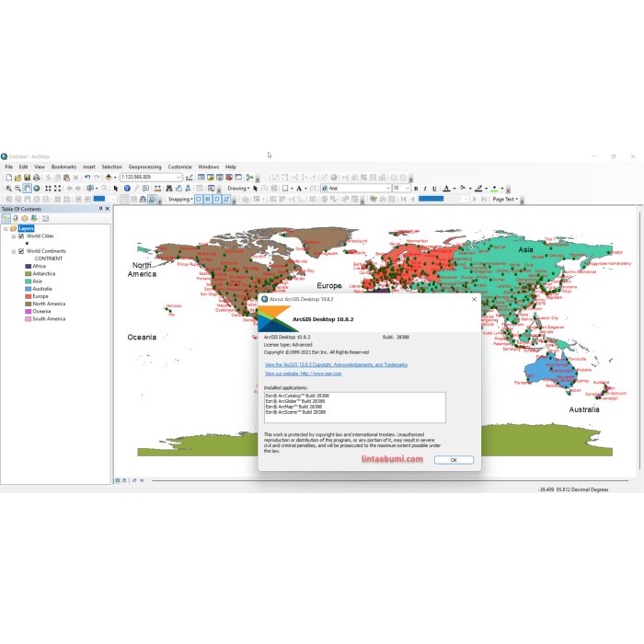The width and height of the screenshot is (644, 644).
Task: Open the Arial font name dropdown
Action: coord(387,188)
